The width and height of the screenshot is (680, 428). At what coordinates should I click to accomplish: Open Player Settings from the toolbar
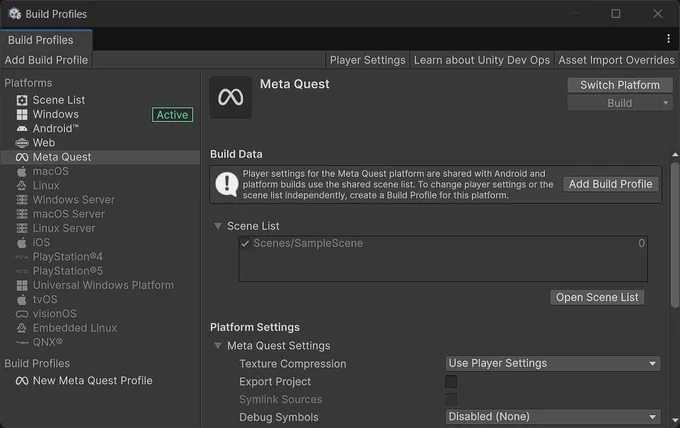click(367, 60)
